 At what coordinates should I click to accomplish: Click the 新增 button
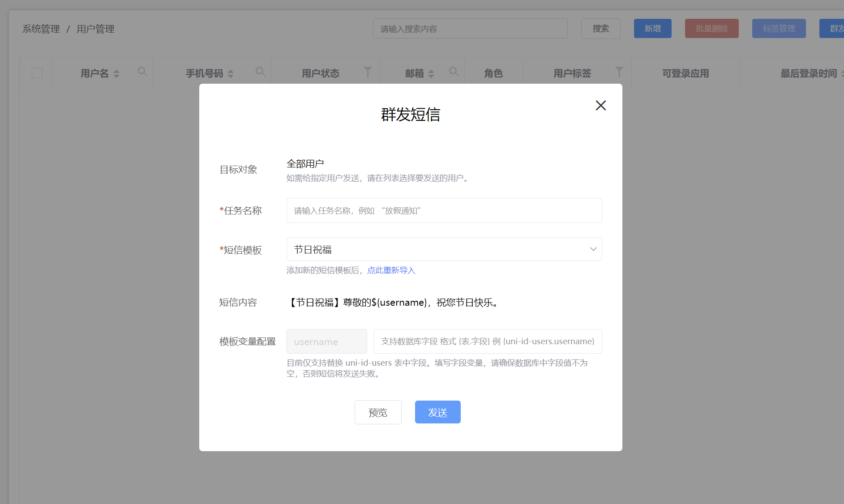[652, 29]
